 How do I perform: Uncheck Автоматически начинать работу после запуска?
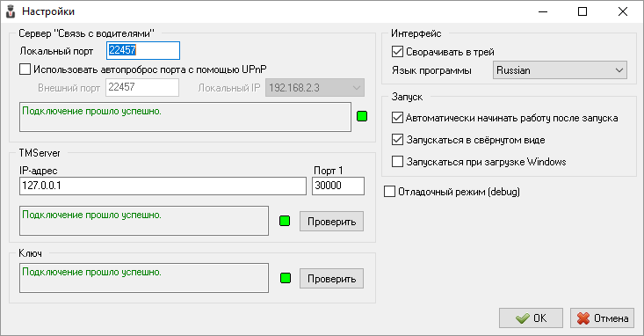(397, 118)
